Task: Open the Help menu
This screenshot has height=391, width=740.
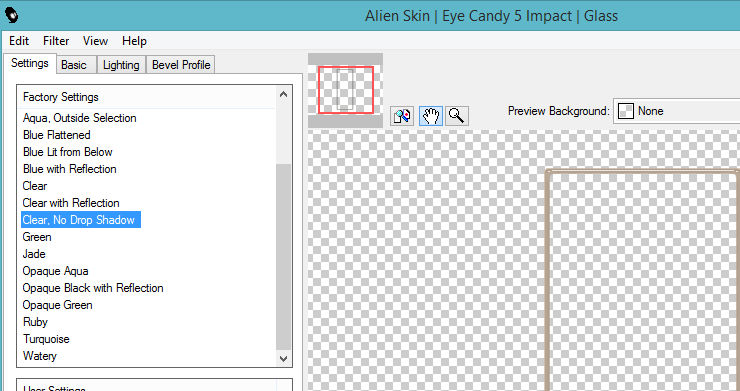Action: click(134, 41)
